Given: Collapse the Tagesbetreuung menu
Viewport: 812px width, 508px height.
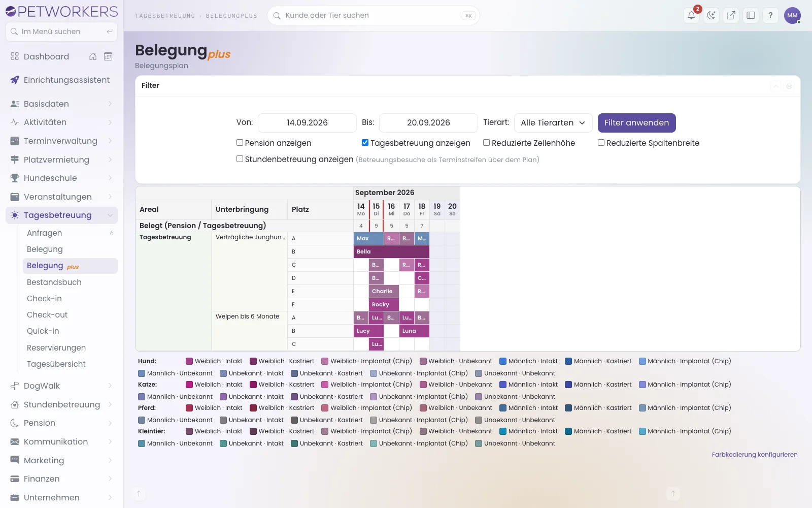Looking at the screenshot, I should coord(61,215).
